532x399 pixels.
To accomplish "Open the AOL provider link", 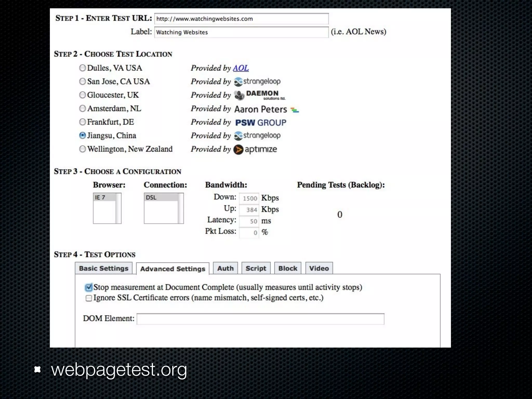I will [x=241, y=68].
